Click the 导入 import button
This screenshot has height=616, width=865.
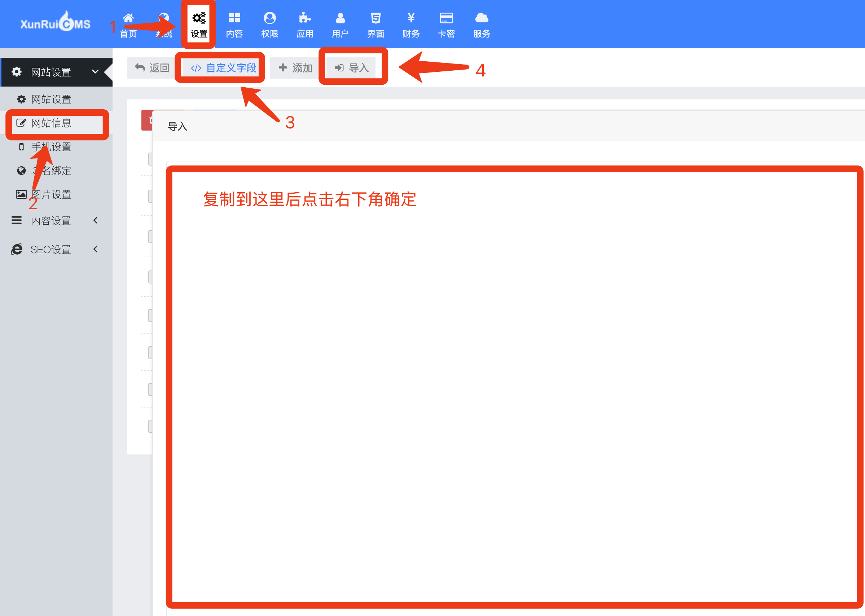[x=352, y=68]
